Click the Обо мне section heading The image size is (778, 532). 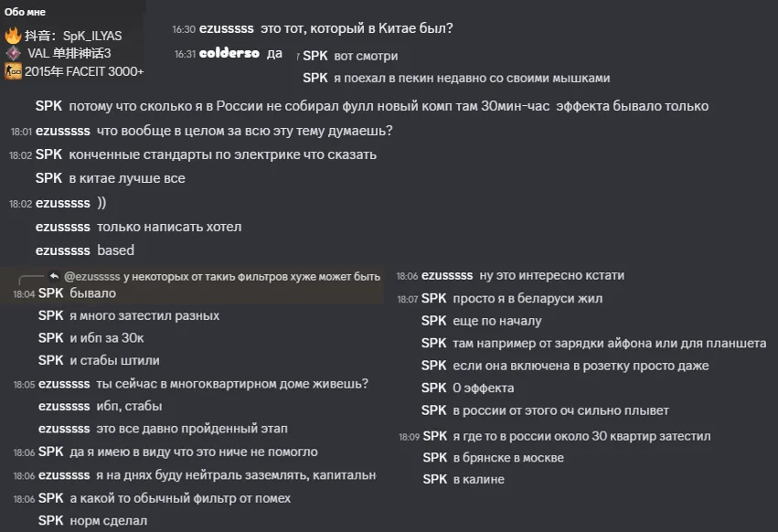25,11
